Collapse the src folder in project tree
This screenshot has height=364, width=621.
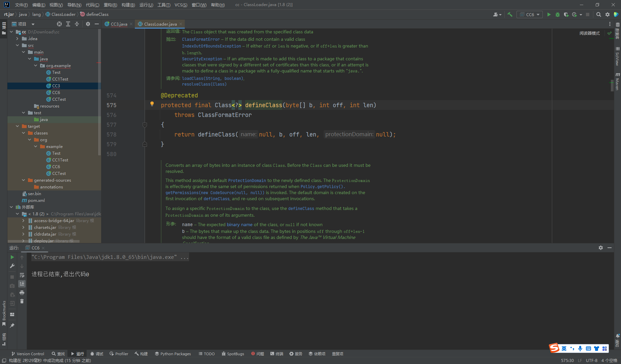tap(17, 45)
